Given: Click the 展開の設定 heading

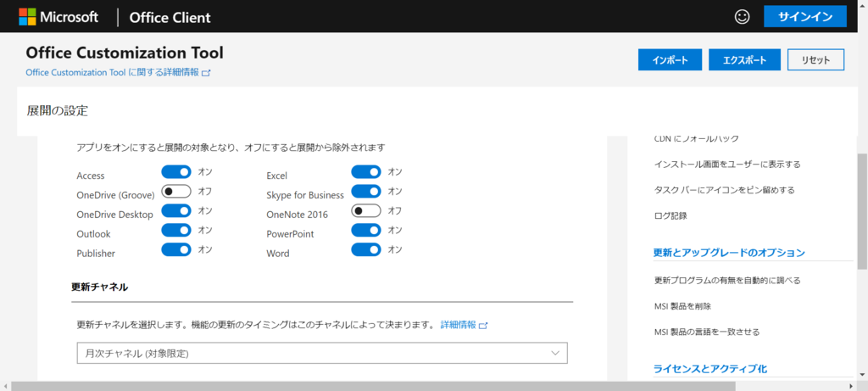Looking at the screenshot, I should click(58, 111).
